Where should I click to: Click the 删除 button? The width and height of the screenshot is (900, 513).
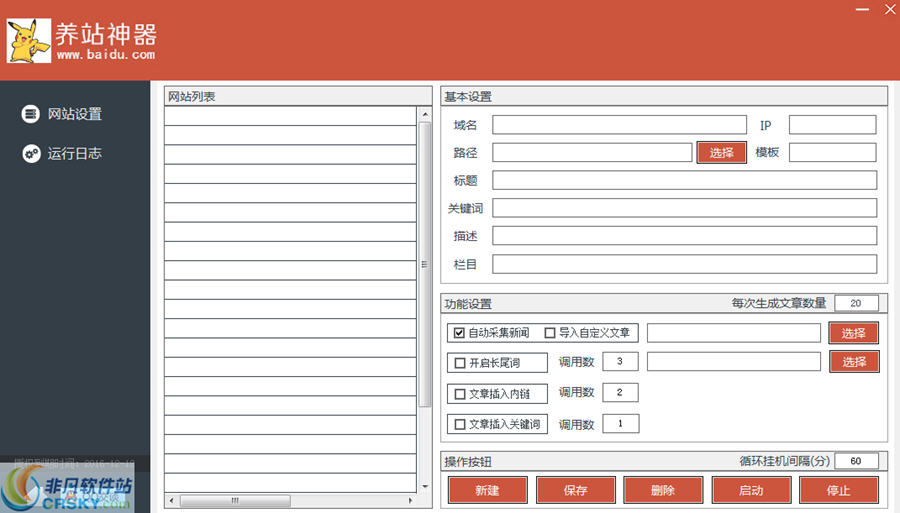click(663, 490)
